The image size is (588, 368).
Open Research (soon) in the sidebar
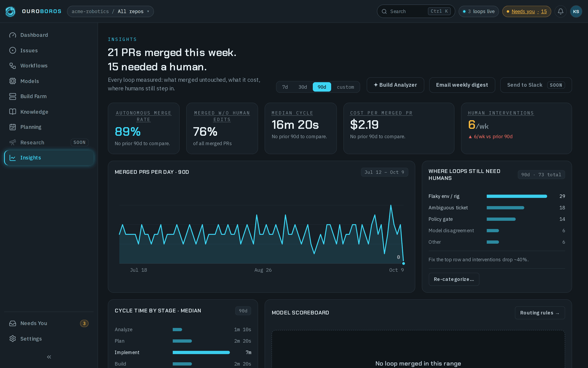pyautogui.click(x=49, y=142)
